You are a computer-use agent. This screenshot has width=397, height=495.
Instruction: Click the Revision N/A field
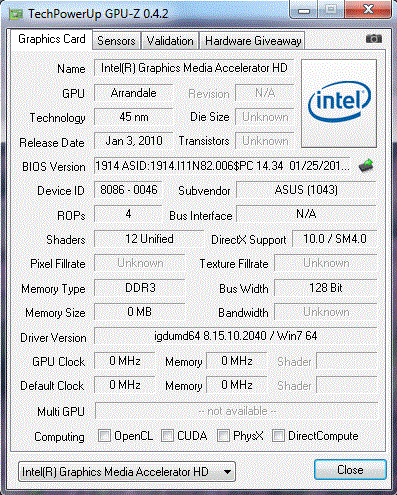(265, 93)
